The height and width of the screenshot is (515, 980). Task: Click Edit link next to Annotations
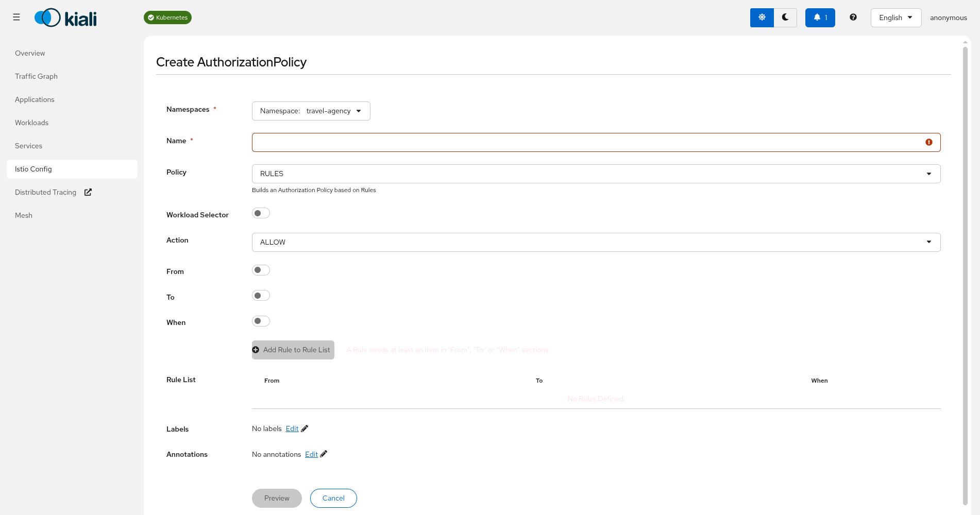pos(312,454)
